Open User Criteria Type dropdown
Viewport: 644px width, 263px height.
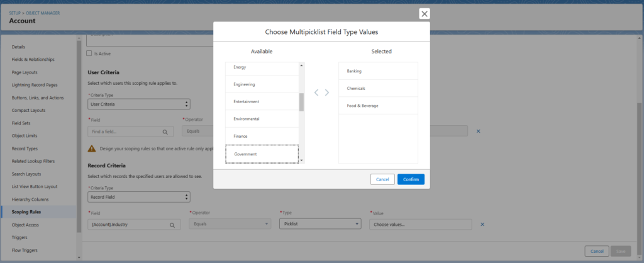(x=139, y=104)
